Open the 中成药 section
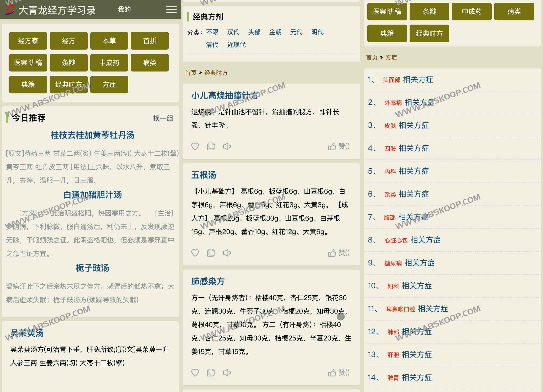 point(109,63)
